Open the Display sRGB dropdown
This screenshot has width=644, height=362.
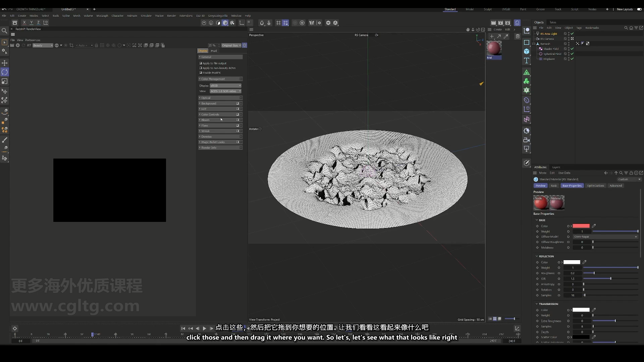[x=225, y=86]
